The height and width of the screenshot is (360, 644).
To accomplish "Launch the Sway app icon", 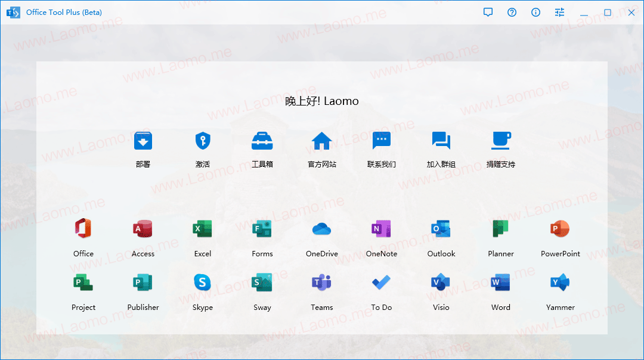I will coord(262,283).
